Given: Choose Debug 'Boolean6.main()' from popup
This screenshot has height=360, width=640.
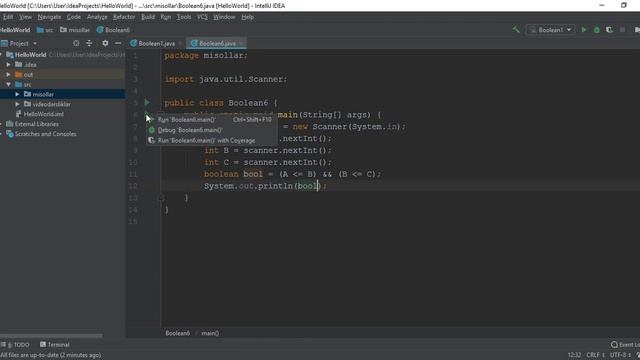Looking at the screenshot, I should coord(212,130).
